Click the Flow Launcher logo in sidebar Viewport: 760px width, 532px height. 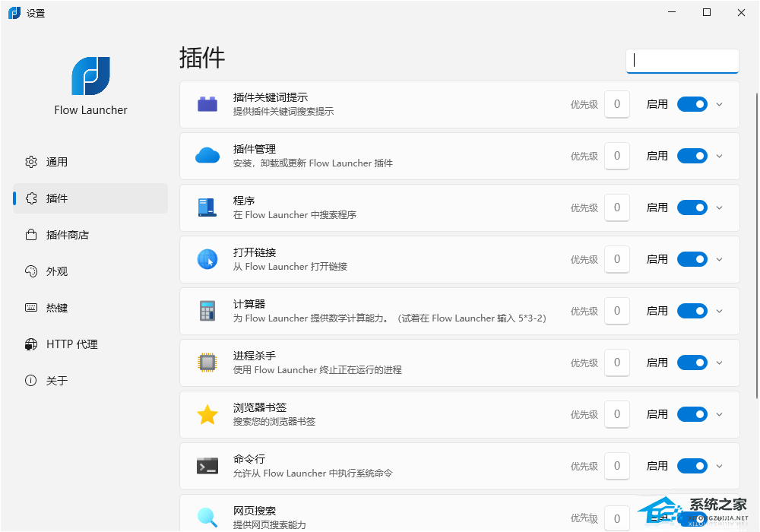pos(90,76)
